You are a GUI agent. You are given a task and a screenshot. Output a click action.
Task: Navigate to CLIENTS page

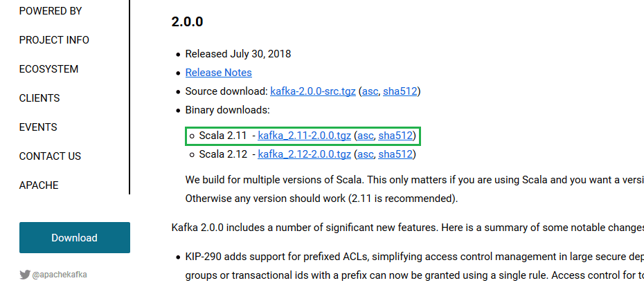pos(39,98)
